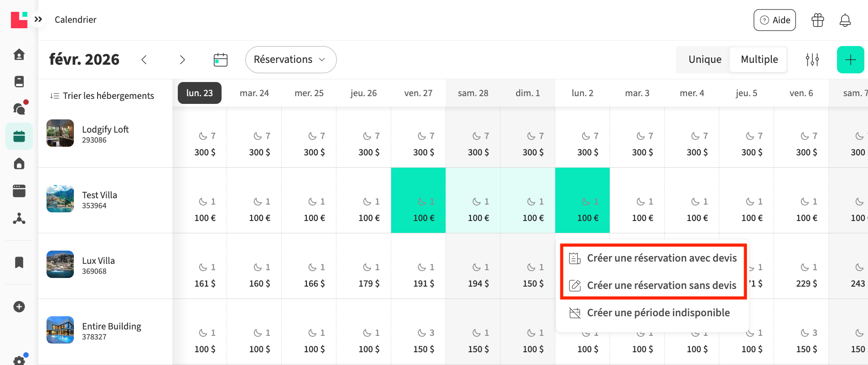Open calendar filter settings sliders icon

tap(812, 60)
